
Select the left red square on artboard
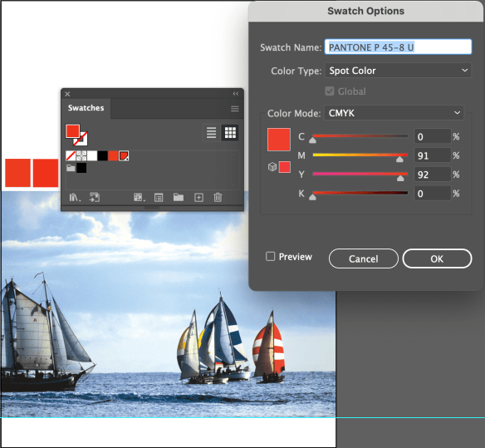[18, 173]
